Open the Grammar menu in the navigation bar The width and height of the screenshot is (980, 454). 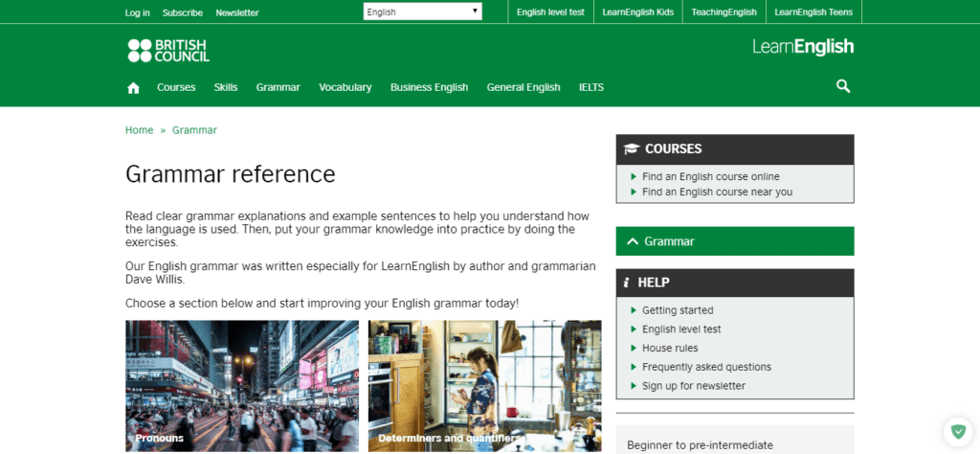[x=278, y=87]
